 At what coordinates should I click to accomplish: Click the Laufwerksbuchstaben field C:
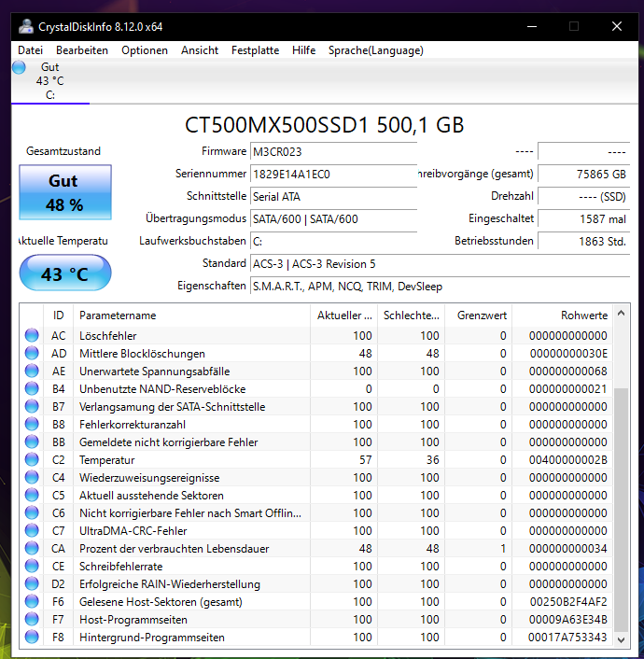point(334,241)
